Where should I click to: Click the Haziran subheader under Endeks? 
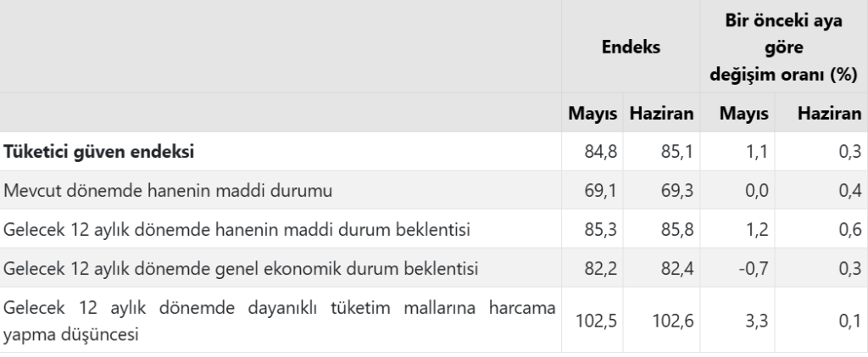[x=660, y=114]
